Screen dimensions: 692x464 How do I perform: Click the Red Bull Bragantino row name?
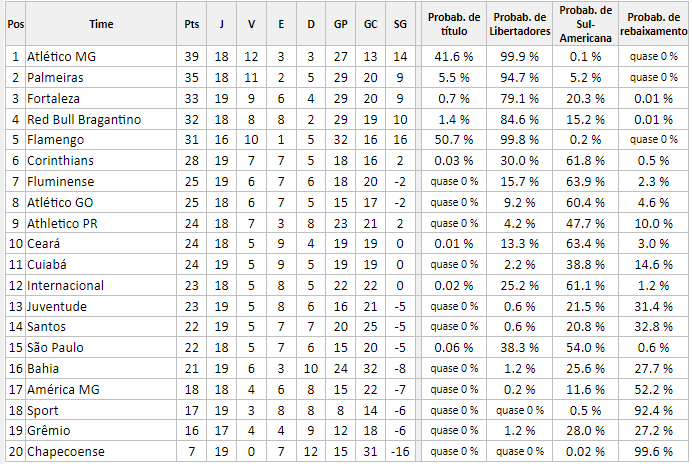(x=84, y=120)
